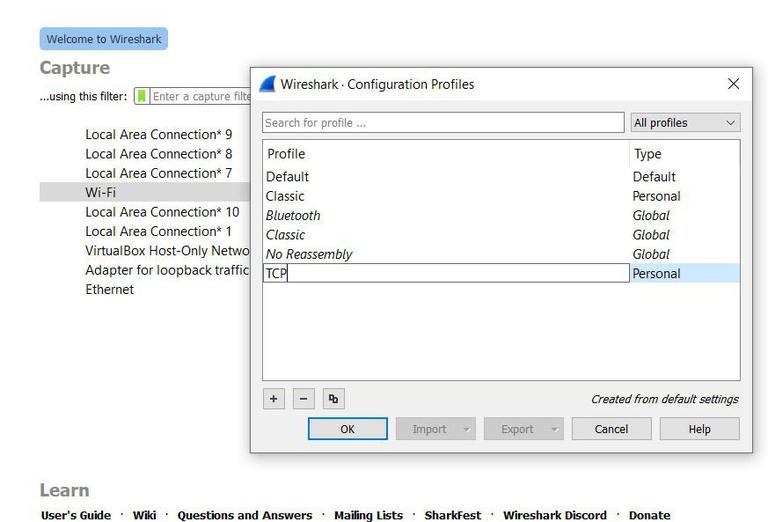Focus the Search for profile field

click(443, 122)
